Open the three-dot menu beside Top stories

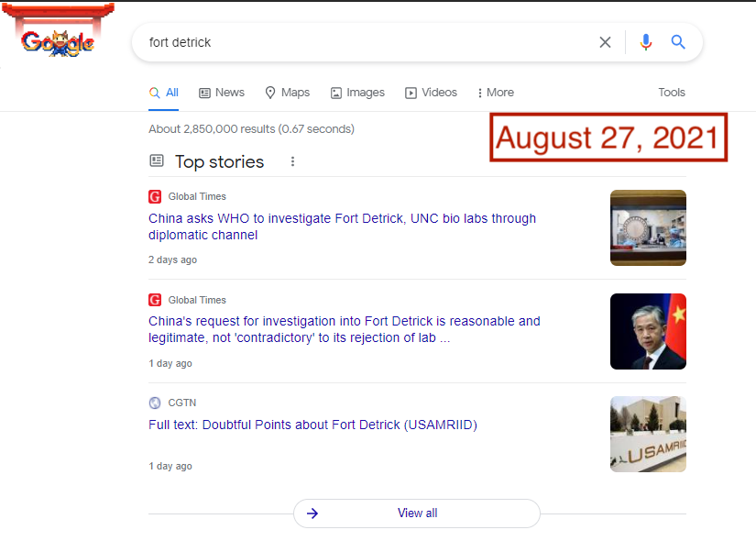click(293, 161)
